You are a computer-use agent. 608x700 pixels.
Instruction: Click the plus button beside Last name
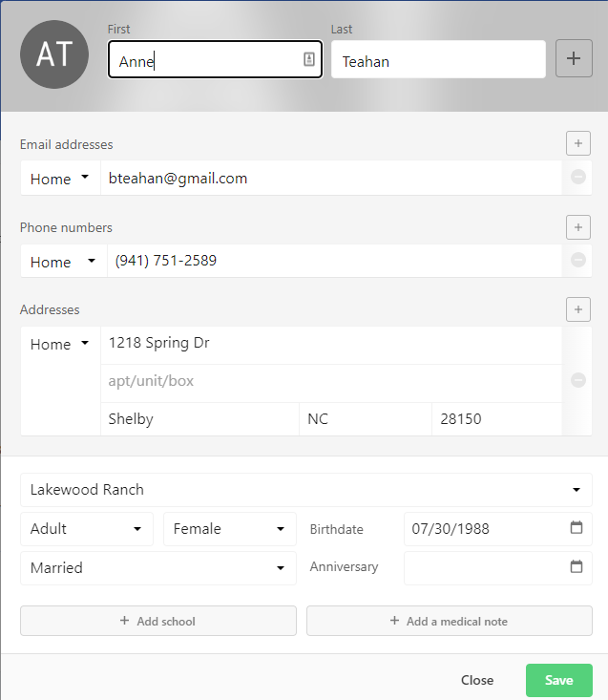(574, 59)
